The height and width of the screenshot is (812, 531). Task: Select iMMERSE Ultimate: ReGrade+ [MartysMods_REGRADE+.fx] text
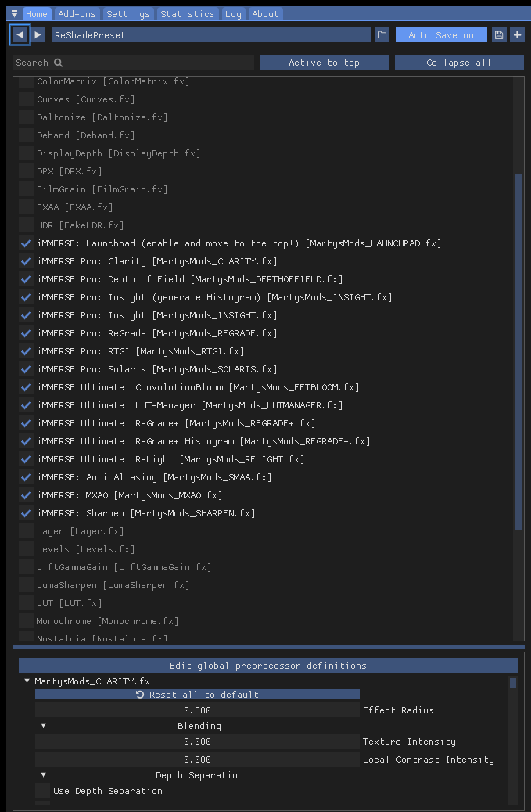176,423
